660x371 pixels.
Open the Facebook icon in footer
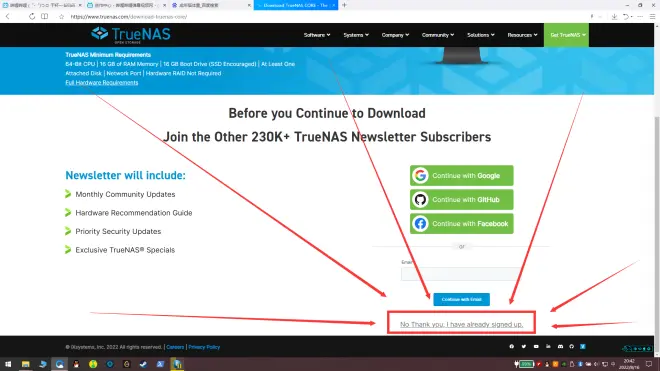point(511,347)
